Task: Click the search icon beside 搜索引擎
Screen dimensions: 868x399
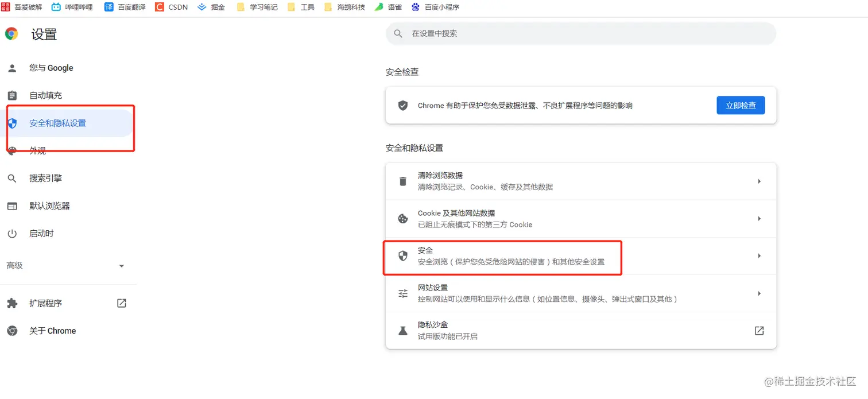Action: point(12,179)
